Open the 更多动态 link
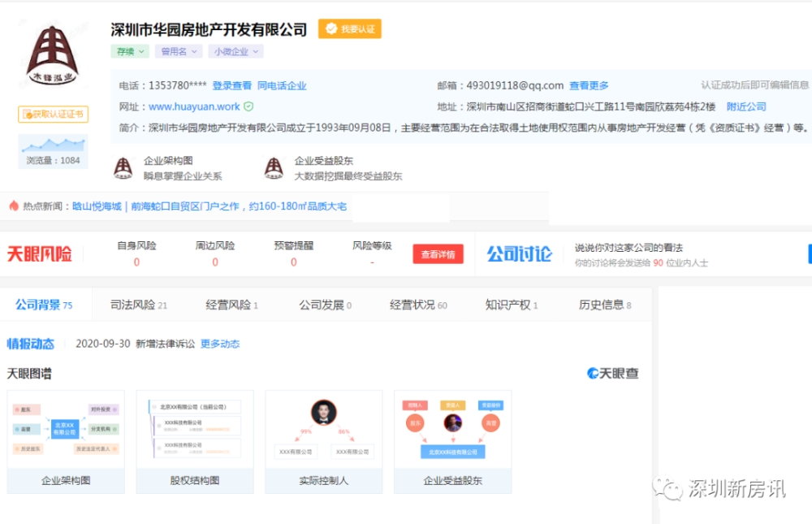 tap(220, 344)
